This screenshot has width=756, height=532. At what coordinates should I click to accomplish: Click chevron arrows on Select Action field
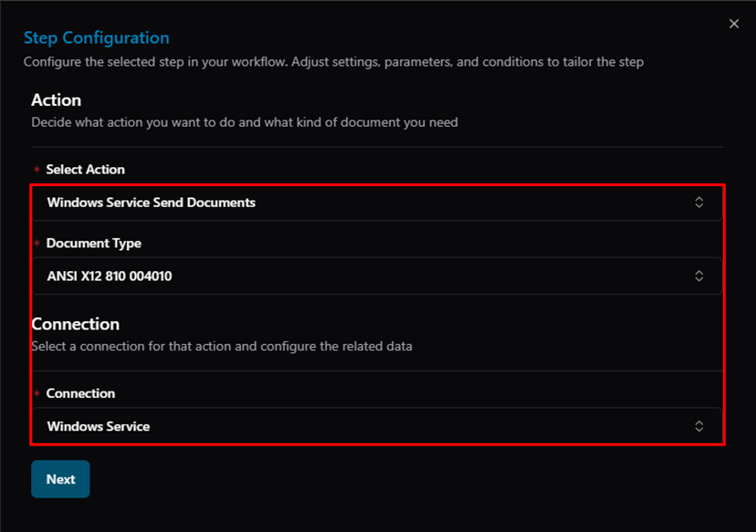coord(698,203)
